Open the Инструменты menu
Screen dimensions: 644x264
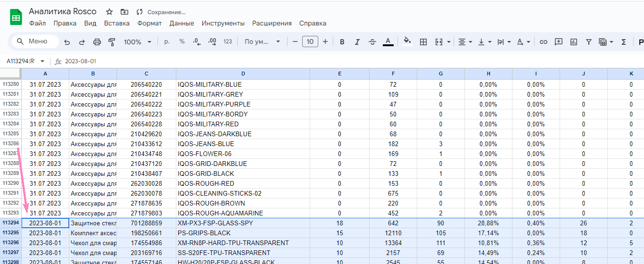(x=223, y=23)
